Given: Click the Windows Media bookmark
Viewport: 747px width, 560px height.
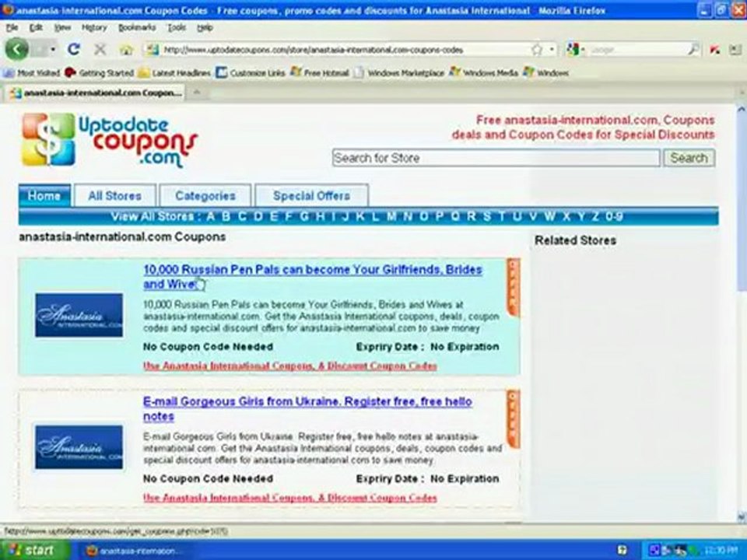Looking at the screenshot, I should pyautogui.click(x=483, y=73).
